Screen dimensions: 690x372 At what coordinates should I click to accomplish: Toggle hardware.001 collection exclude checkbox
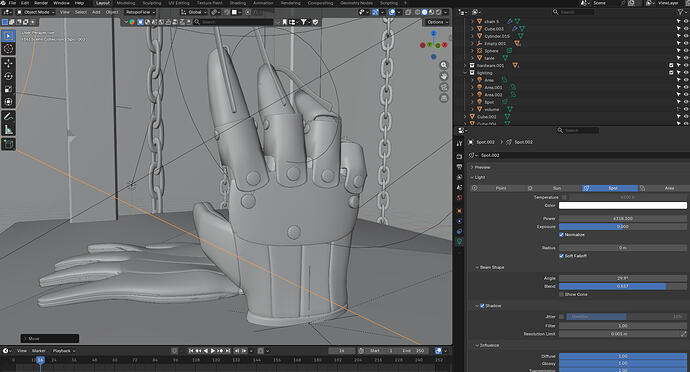671,65
